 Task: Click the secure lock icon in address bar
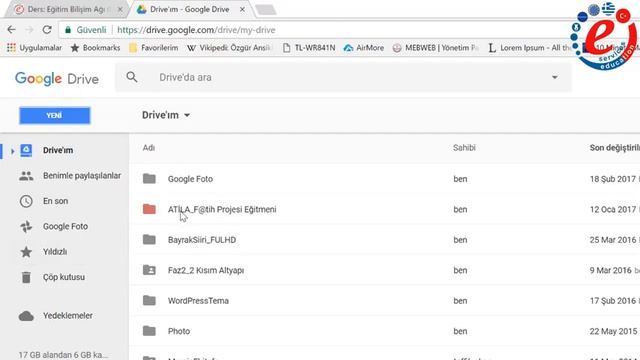click(x=68, y=30)
